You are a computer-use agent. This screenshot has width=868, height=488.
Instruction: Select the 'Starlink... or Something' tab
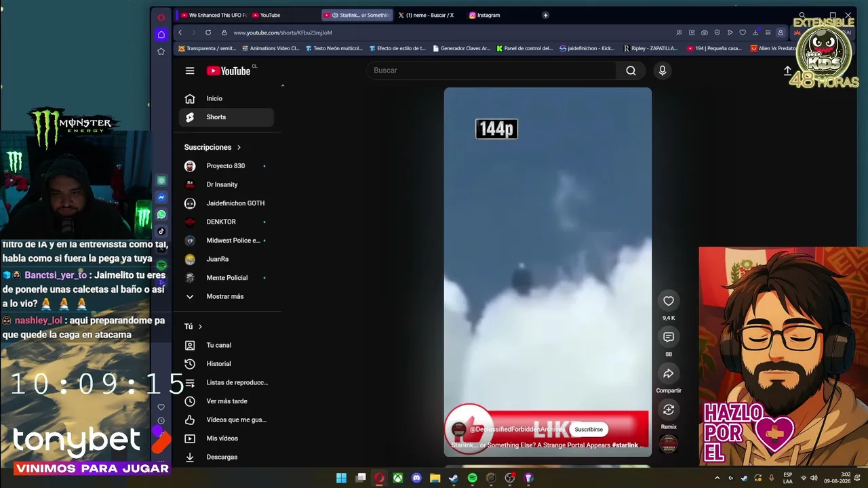click(357, 15)
